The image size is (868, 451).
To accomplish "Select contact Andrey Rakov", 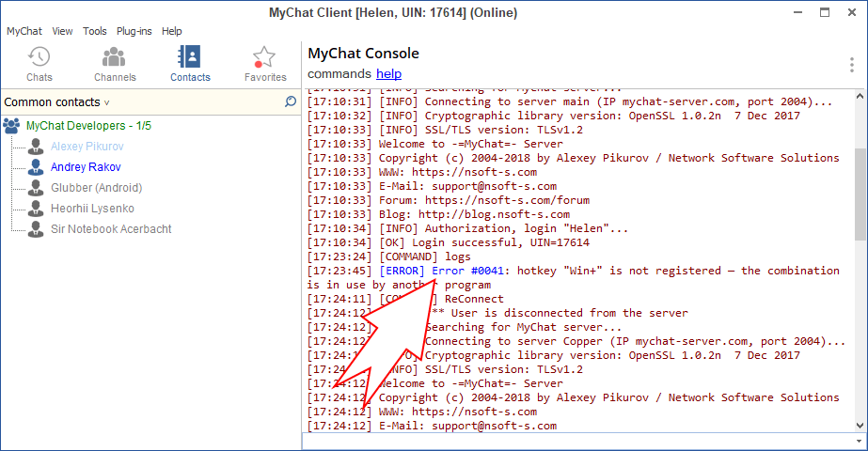I will [86, 166].
